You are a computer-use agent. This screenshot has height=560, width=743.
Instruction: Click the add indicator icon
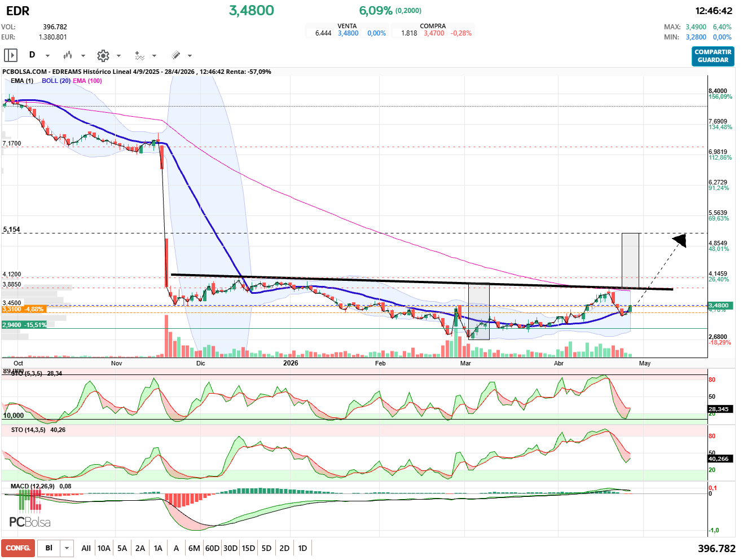139,55
